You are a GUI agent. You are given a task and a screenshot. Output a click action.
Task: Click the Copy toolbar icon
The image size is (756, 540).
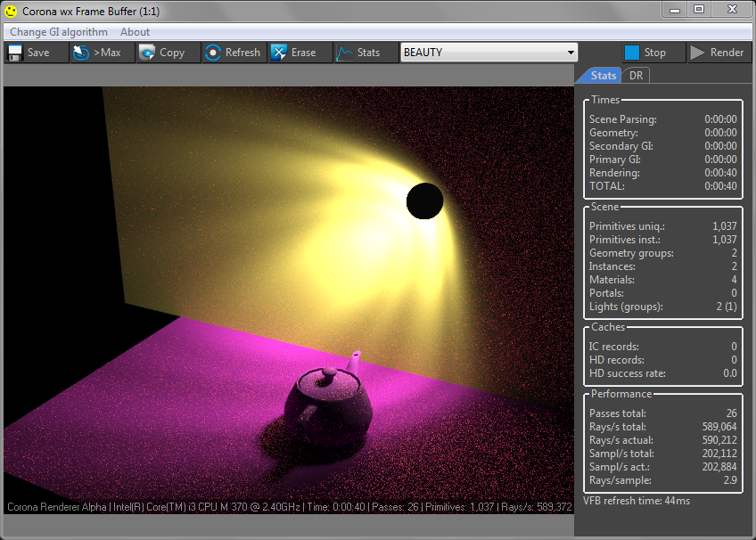[x=146, y=53]
